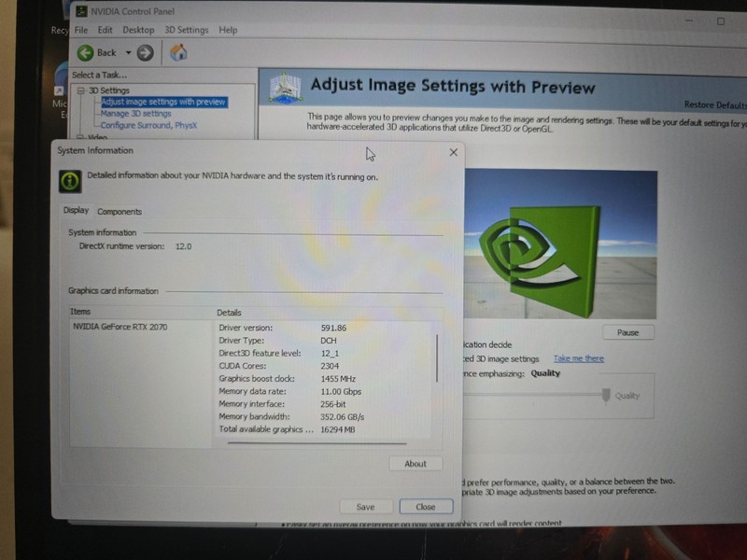Click the Quality slider handle
747x560 pixels.
[605, 395]
